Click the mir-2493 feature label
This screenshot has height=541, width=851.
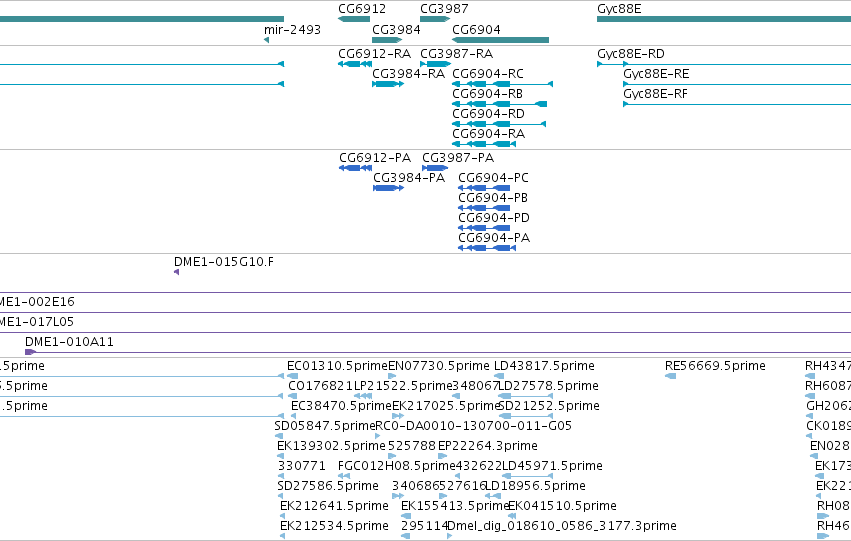(292, 29)
